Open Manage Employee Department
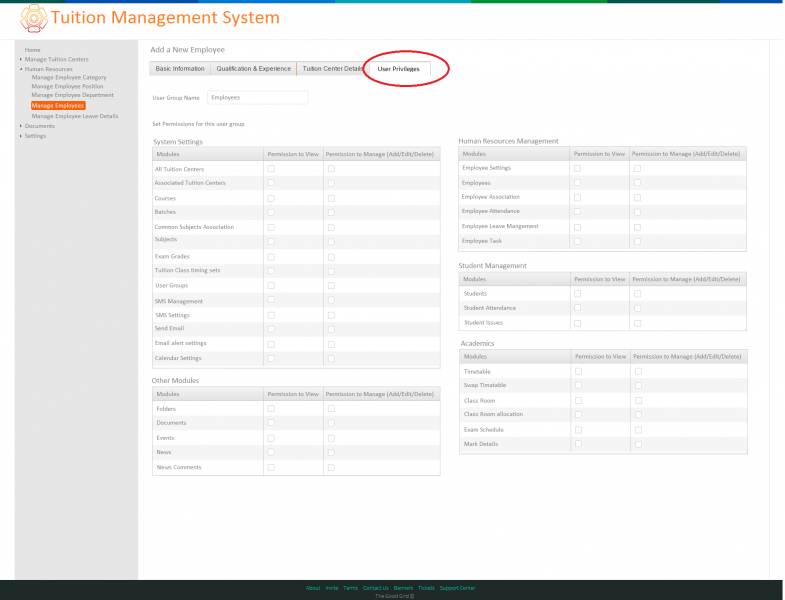785x600 pixels. click(73, 95)
